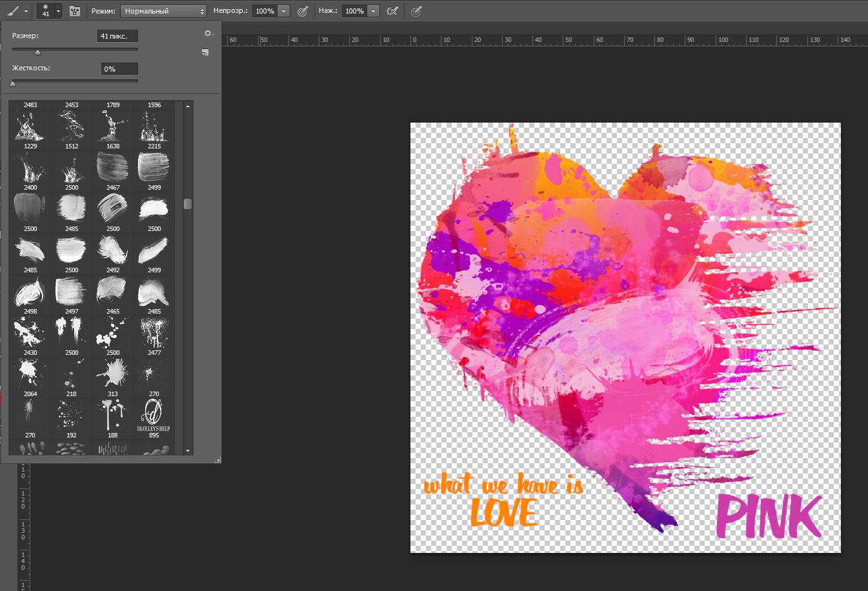
Task: Enable airbrush build-up mode
Action: (392, 11)
